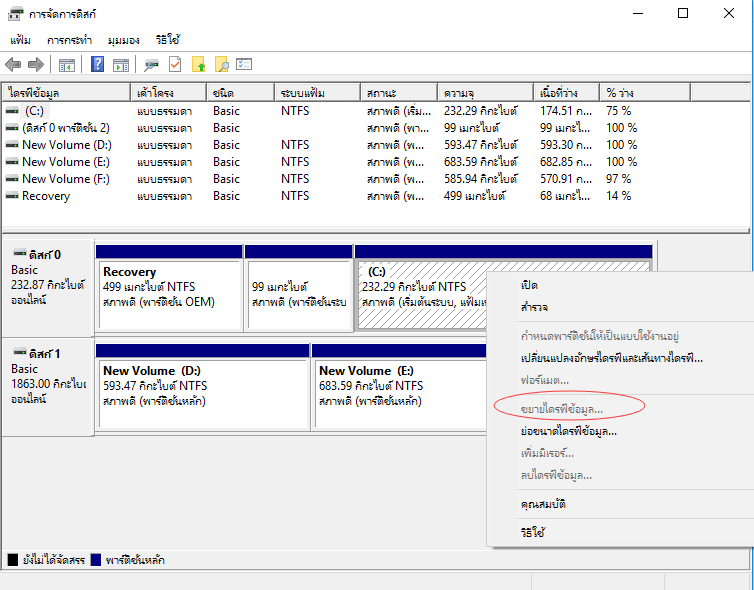Toggle the console tree pane icon
The image size is (754, 590).
pyautogui.click(x=67, y=65)
